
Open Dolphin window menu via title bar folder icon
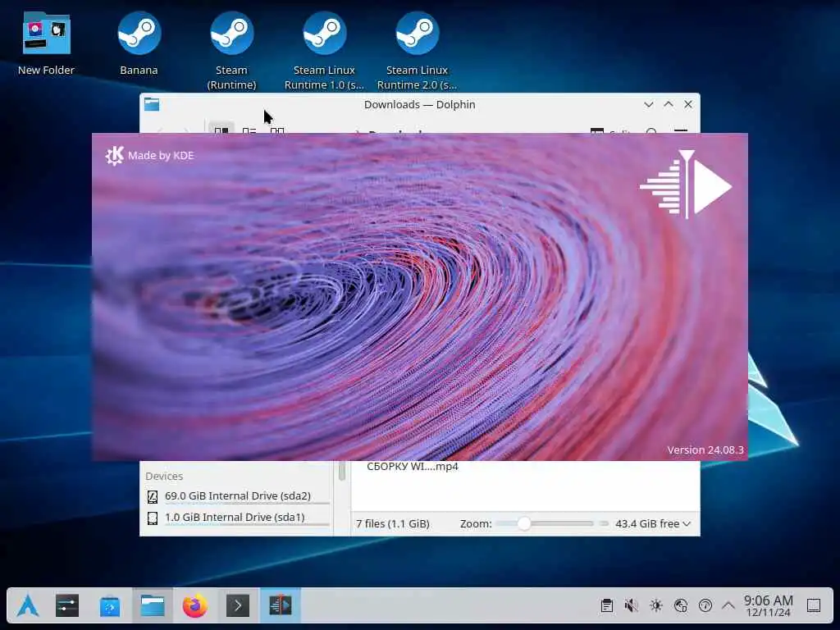click(x=152, y=104)
